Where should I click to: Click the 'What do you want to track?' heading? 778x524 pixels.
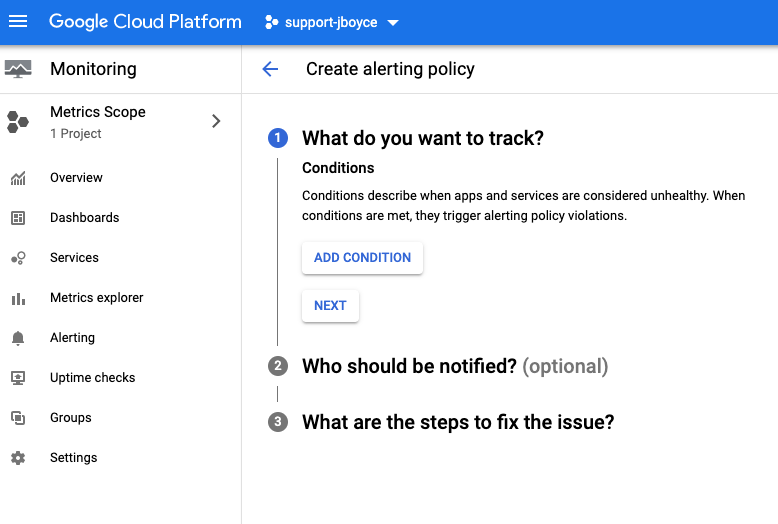coord(423,138)
